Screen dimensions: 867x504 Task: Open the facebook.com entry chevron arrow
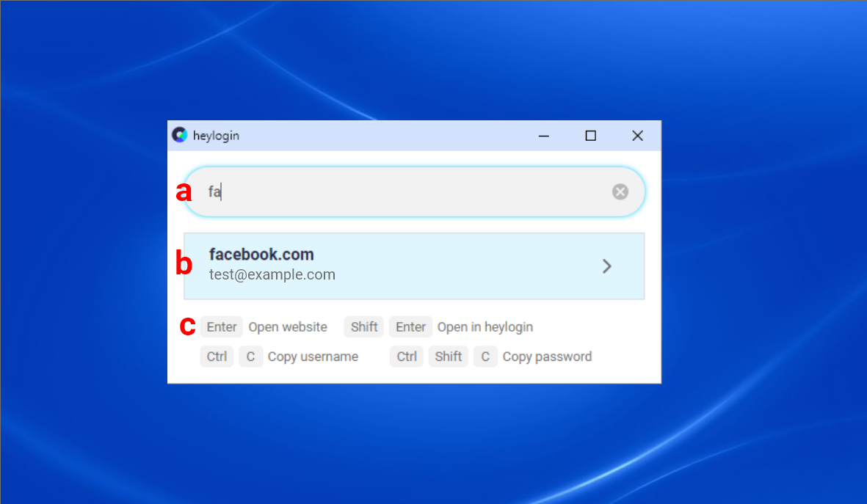tap(606, 266)
